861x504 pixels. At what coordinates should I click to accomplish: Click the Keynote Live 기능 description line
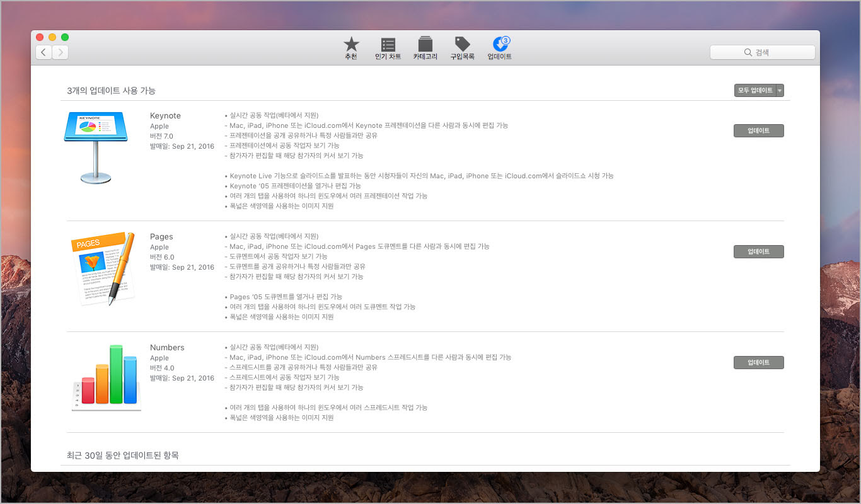(419, 176)
